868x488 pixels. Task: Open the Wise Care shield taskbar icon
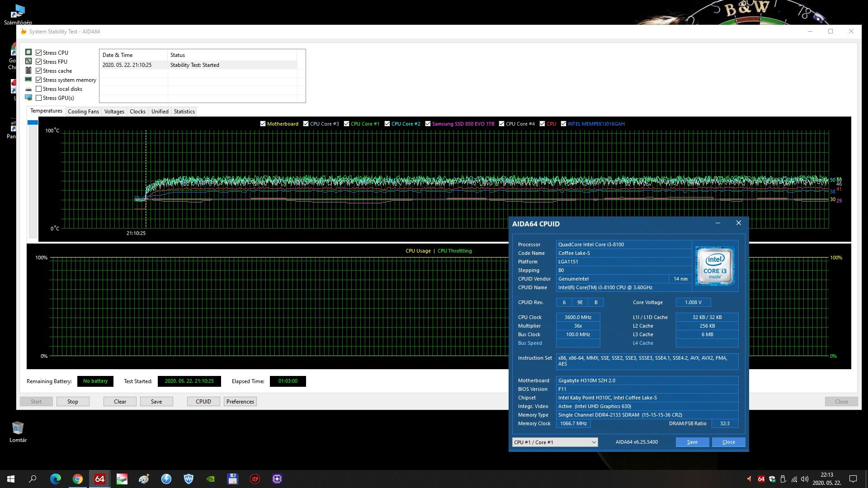189,479
